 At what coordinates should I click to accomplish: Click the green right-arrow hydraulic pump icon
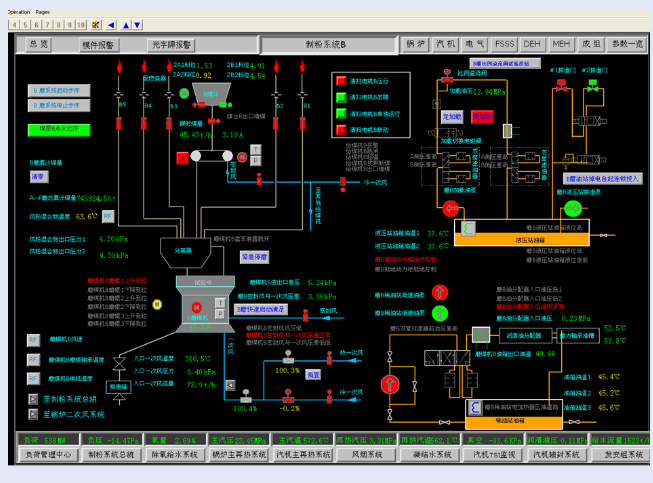click(571, 209)
